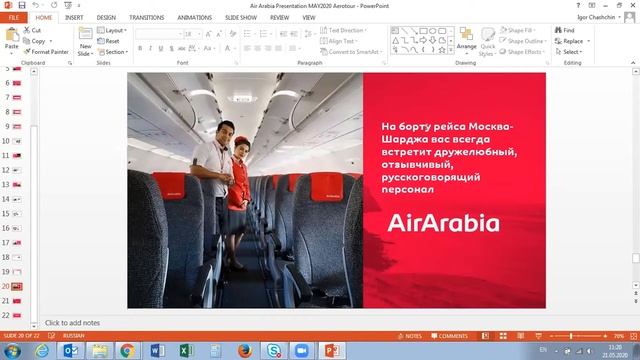640x360 pixels.
Task: Open Zoom from the taskbar
Action: coord(302,351)
